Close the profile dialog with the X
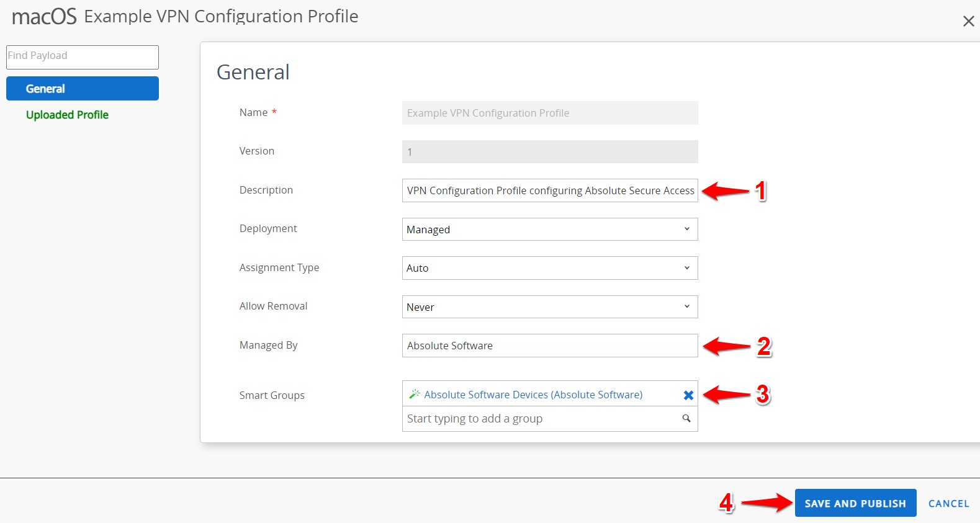Viewport: 980px width, 523px height. pyautogui.click(x=968, y=21)
